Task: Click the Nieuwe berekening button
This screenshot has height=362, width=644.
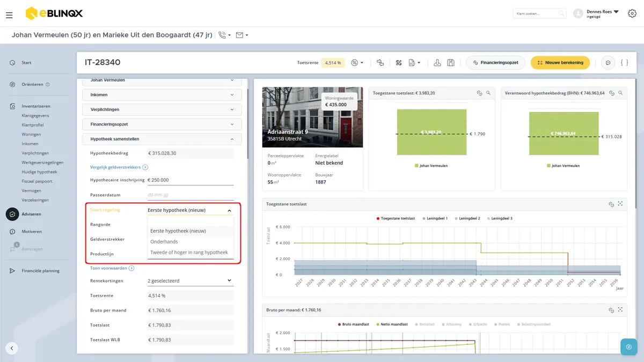Action: pyautogui.click(x=560, y=63)
